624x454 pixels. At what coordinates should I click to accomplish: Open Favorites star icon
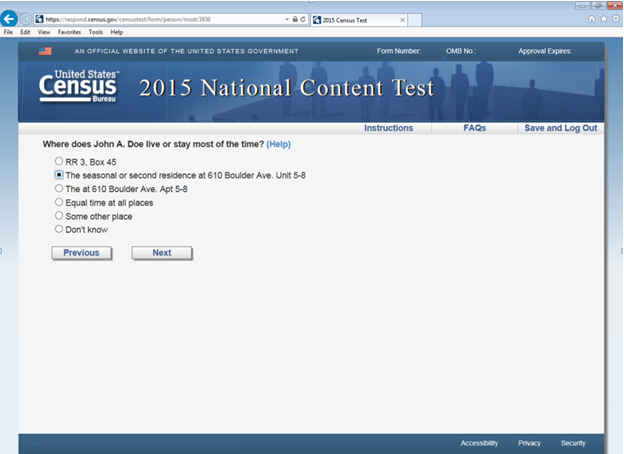(604, 19)
